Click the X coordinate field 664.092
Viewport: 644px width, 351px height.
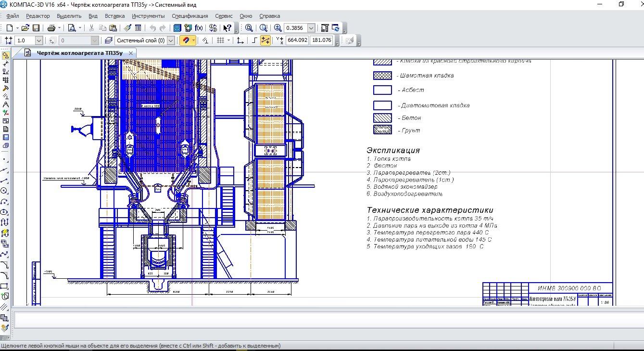[297, 40]
